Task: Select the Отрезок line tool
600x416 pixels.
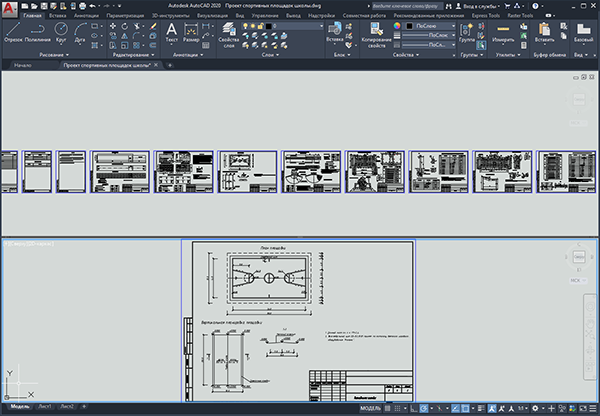Action: [13, 32]
